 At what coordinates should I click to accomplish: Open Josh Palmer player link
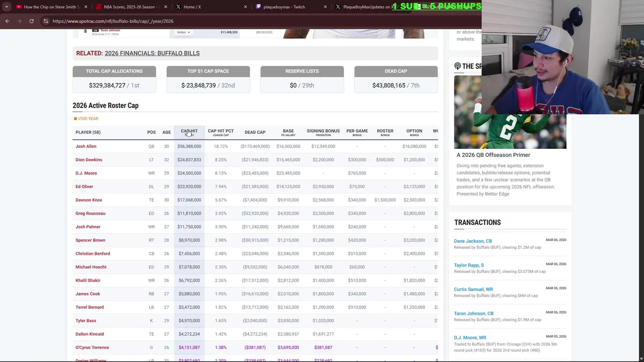tap(88, 227)
